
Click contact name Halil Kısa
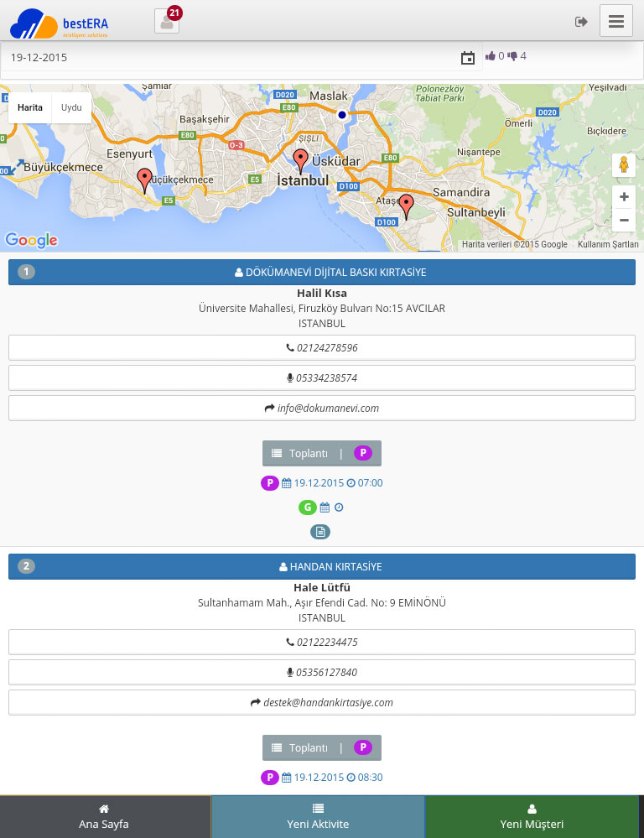click(x=322, y=293)
